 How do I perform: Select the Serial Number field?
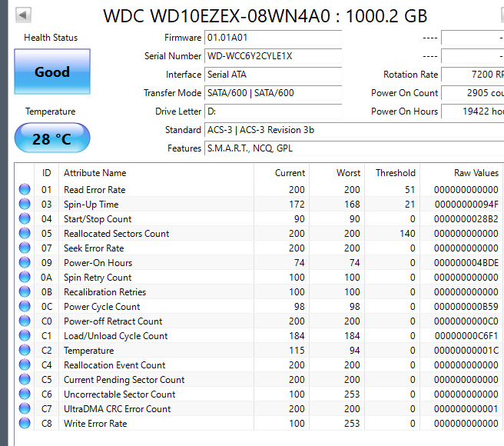coord(273,56)
